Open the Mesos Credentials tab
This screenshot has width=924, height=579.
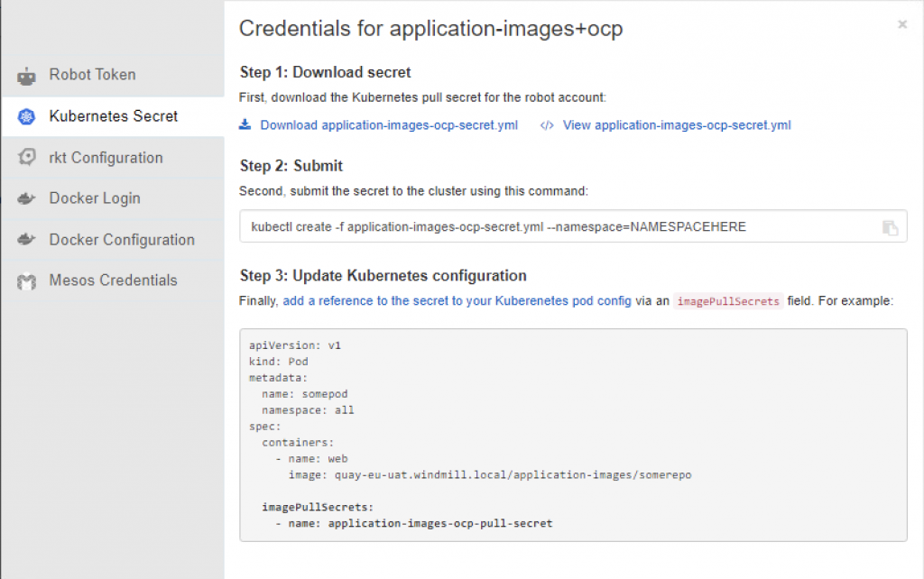click(x=113, y=280)
